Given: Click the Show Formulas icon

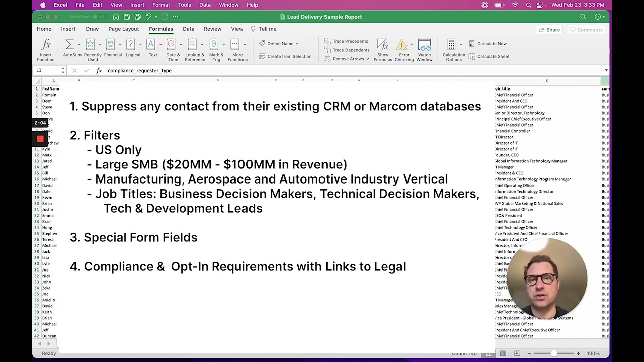Looking at the screenshot, I should click(x=382, y=45).
